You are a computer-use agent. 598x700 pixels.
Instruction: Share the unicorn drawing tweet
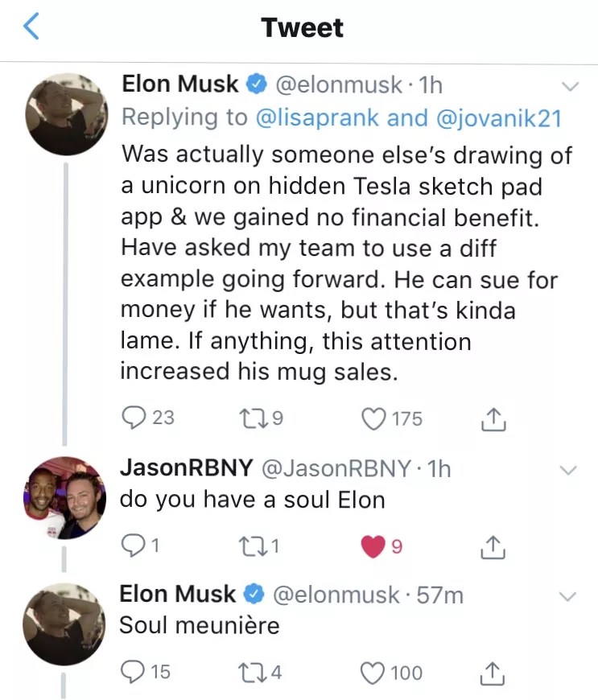click(490, 418)
